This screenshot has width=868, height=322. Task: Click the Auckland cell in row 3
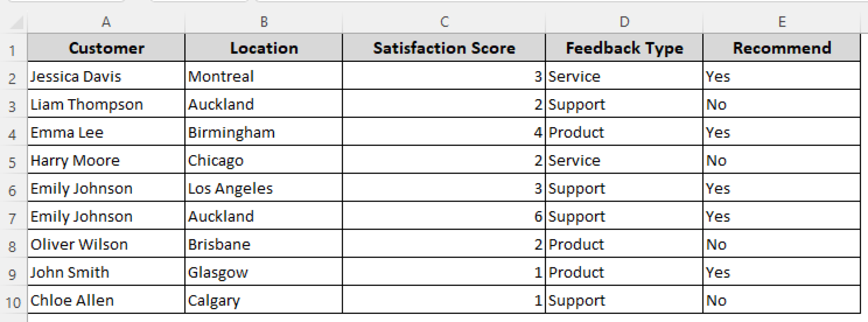[x=264, y=104]
